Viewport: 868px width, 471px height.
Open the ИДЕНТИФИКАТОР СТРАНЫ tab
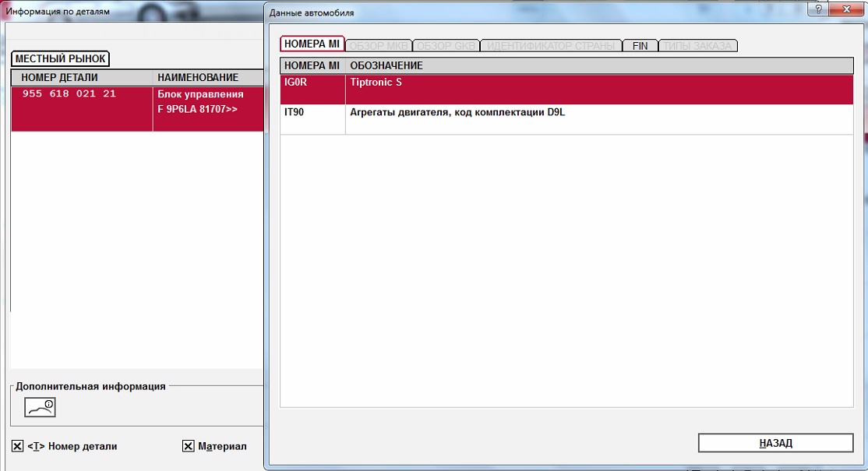click(x=551, y=46)
